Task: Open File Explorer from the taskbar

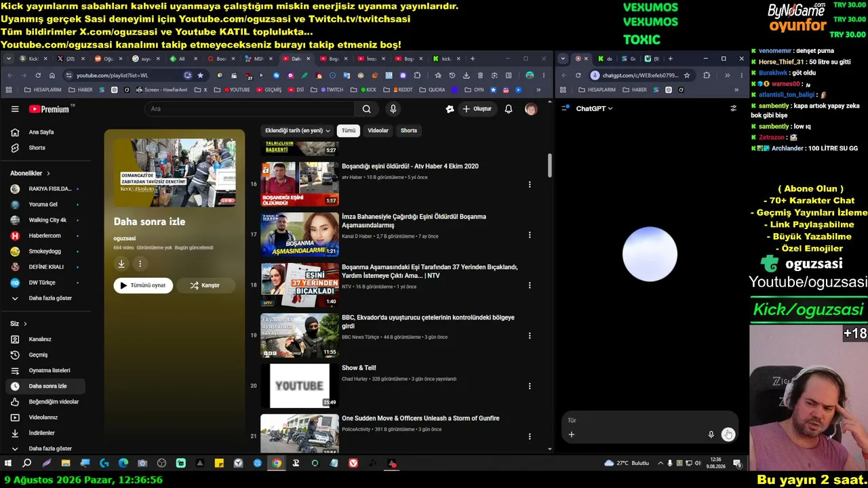Action: click(x=66, y=464)
